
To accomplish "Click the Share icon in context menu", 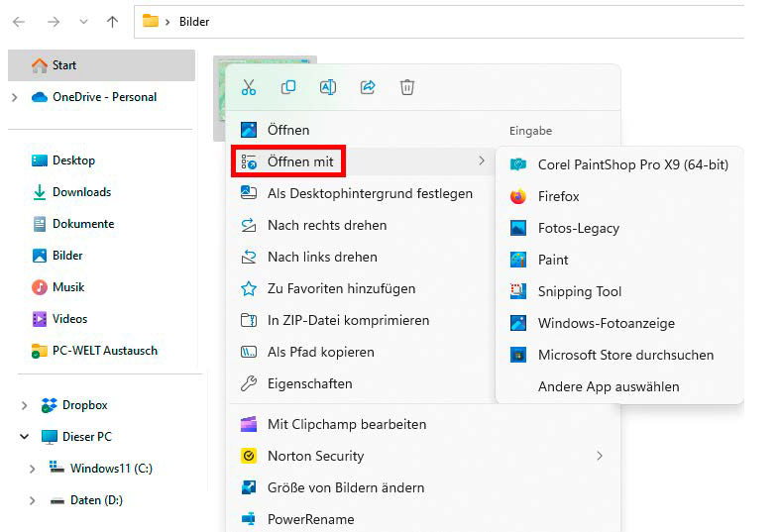I will coord(368,87).
